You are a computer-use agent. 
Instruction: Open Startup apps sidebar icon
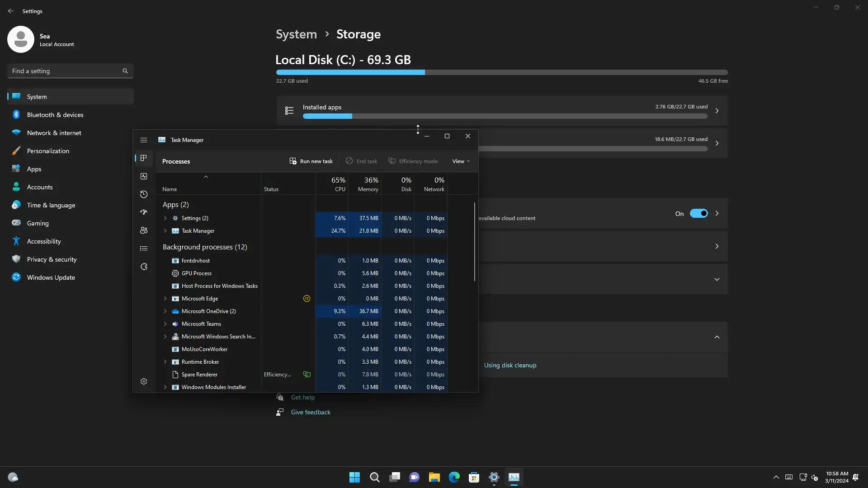[x=144, y=212]
